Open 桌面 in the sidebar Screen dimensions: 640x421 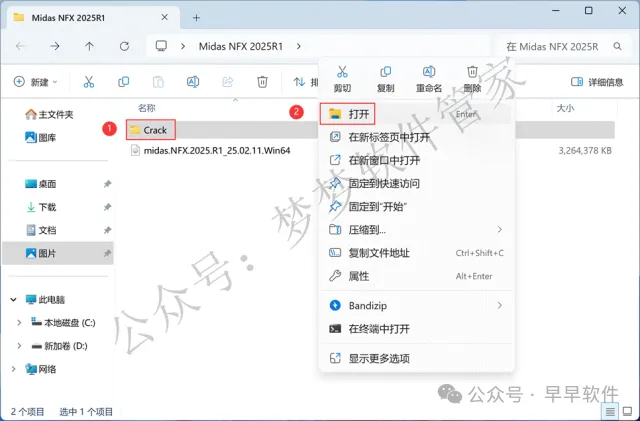tap(41, 184)
